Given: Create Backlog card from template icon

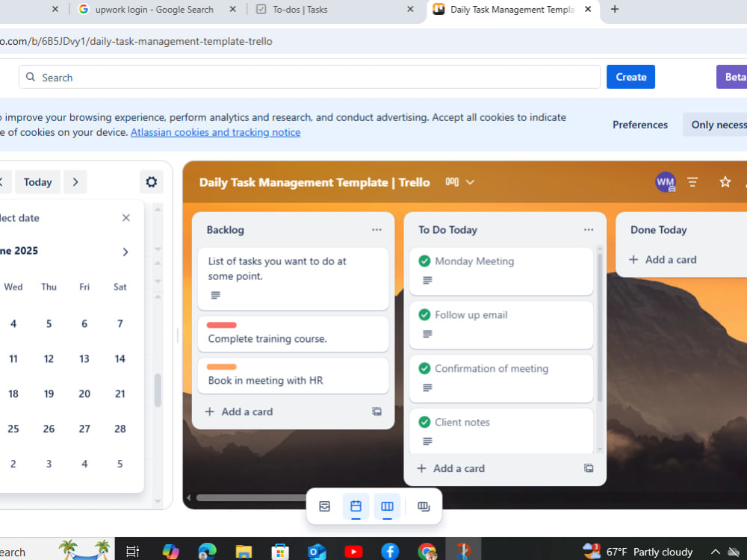Looking at the screenshot, I should [x=376, y=411].
